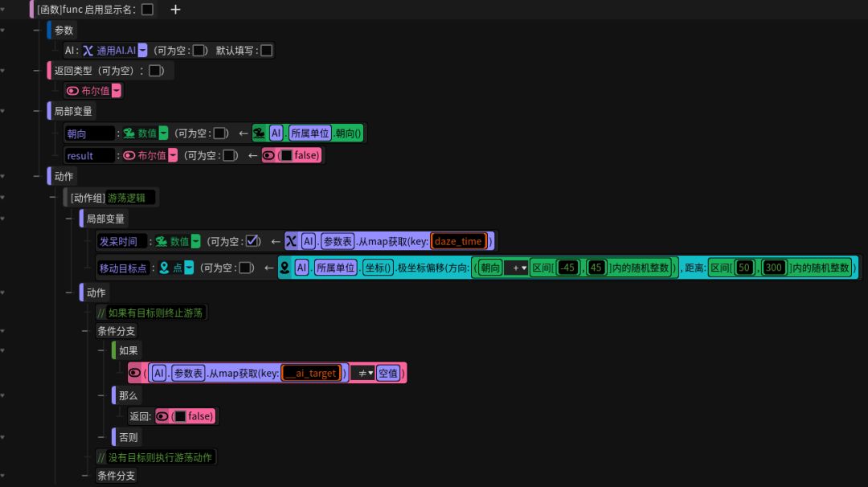Click the pin icon in 移动目标点 value expression
Viewport: 868px width, 487px height.
[x=285, y=268]
